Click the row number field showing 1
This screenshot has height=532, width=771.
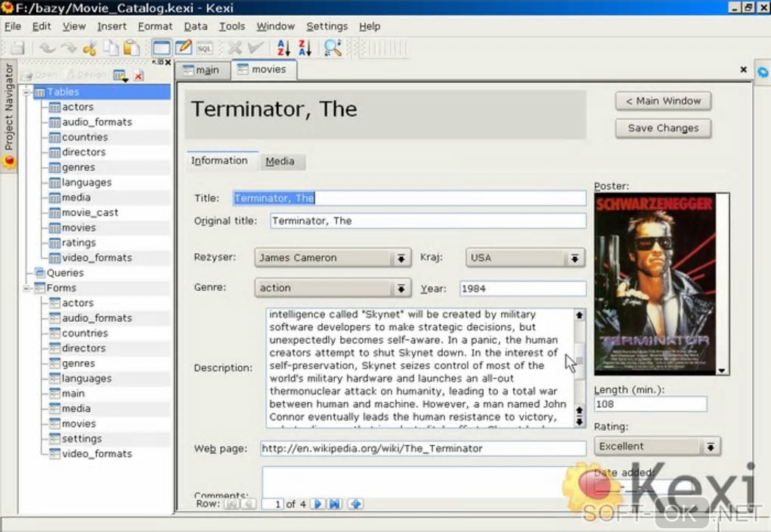coord(272,504)
